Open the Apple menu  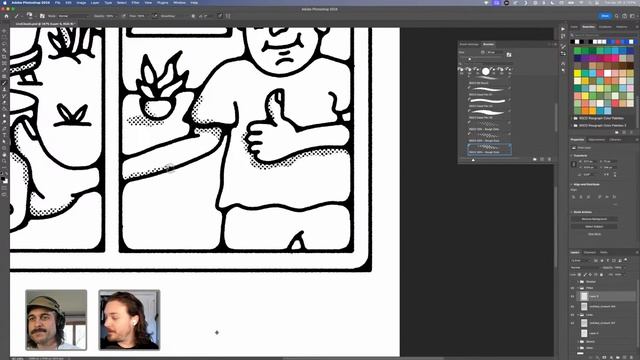tap(5, 2)
